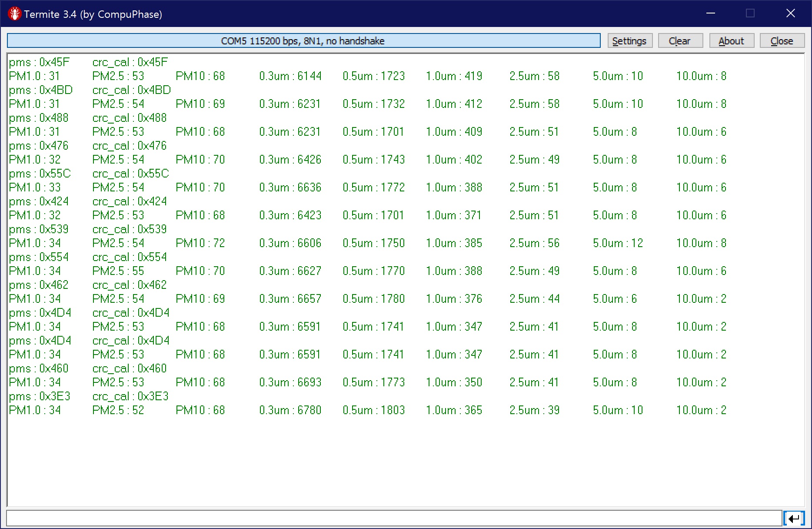The height and width of the screenshot is (529, 812).
Task: Open the About dialog
Action: pyautogui.click(x=731, y=41)
